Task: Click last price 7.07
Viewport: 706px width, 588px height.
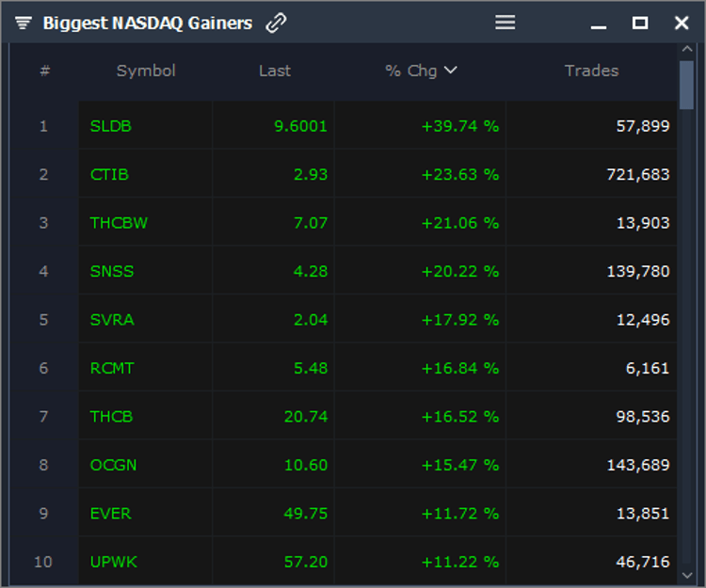Action: coord(311,223)
